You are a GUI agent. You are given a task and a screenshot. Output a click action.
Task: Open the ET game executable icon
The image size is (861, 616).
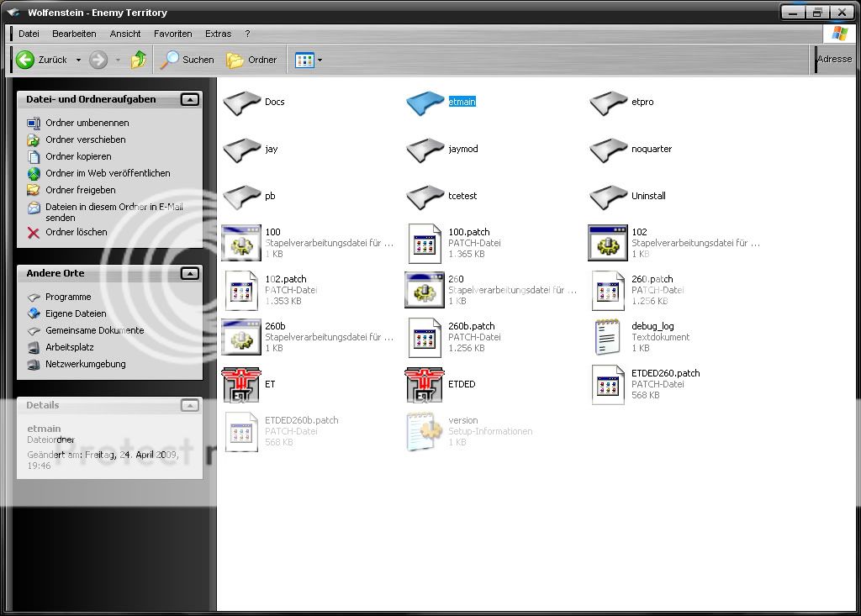tap(240, 385)
